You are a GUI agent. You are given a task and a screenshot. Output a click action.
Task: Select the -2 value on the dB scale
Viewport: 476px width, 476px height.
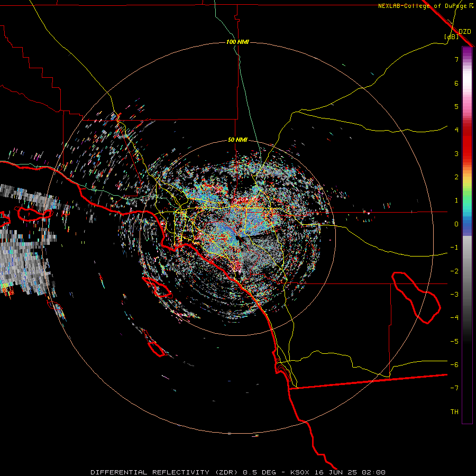(454, 271)
